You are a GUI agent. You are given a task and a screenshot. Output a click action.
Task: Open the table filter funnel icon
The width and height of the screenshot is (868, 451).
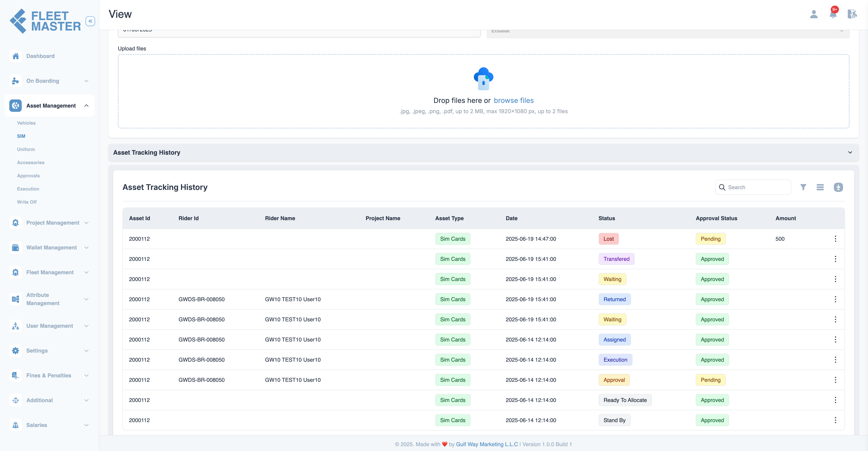[x=803, y=187]
